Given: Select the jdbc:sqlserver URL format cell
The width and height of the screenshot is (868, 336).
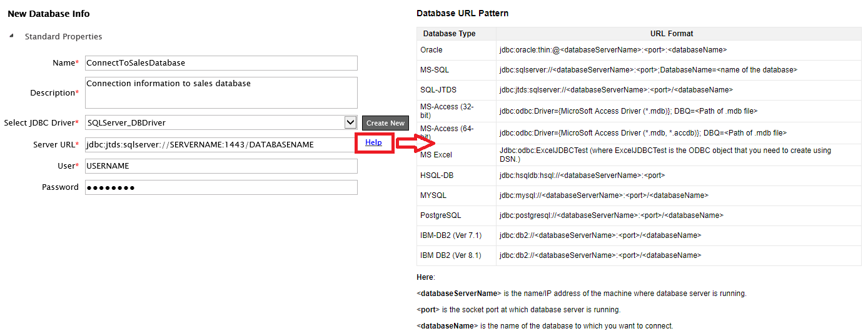Looking at the screenshot, I should point(679,70).
